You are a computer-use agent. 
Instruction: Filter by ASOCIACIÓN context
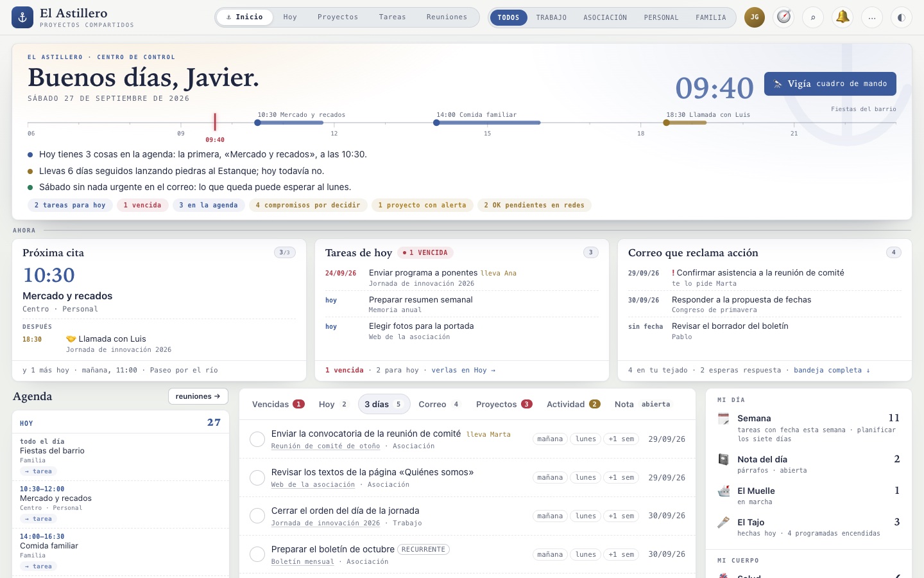pyautogui.click(x=605, y=17)
